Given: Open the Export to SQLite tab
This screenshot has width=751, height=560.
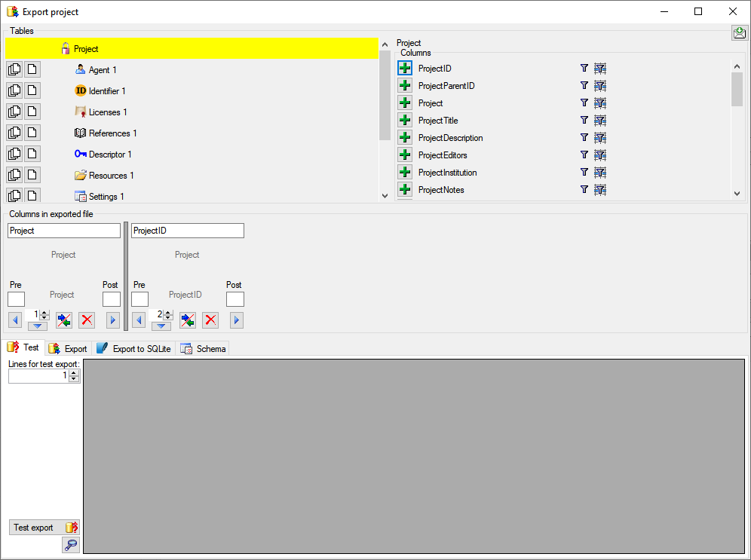Looking at the screenshot, I should tap(133, 348).
